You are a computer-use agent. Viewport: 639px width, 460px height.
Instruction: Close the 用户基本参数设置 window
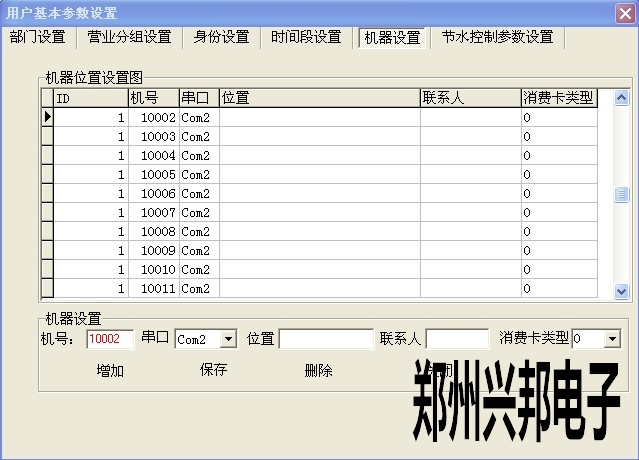tap(625, 13)
